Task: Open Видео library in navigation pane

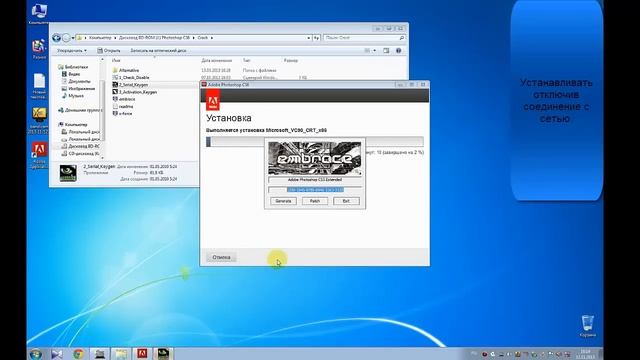Action: pos(71,74)
